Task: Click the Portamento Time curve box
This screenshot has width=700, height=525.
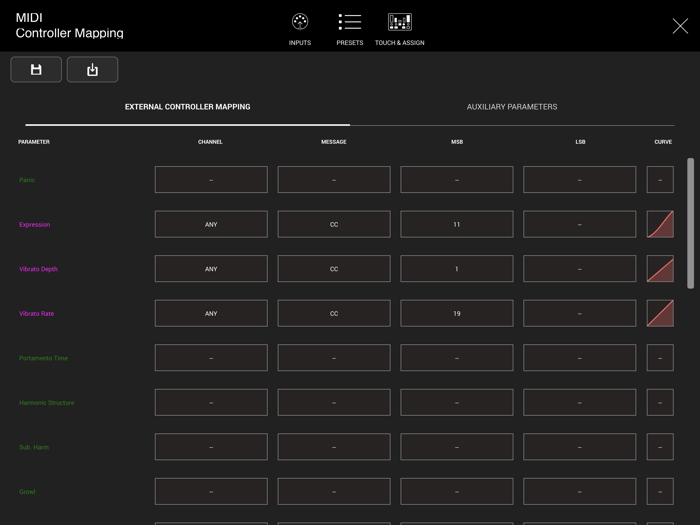Action: 660,358
